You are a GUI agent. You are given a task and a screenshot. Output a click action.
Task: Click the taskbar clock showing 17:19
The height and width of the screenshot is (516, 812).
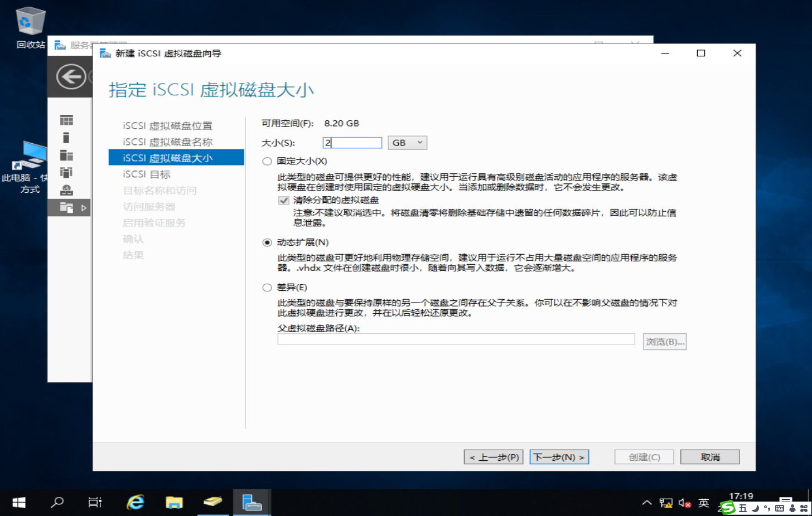click(741, 496)
